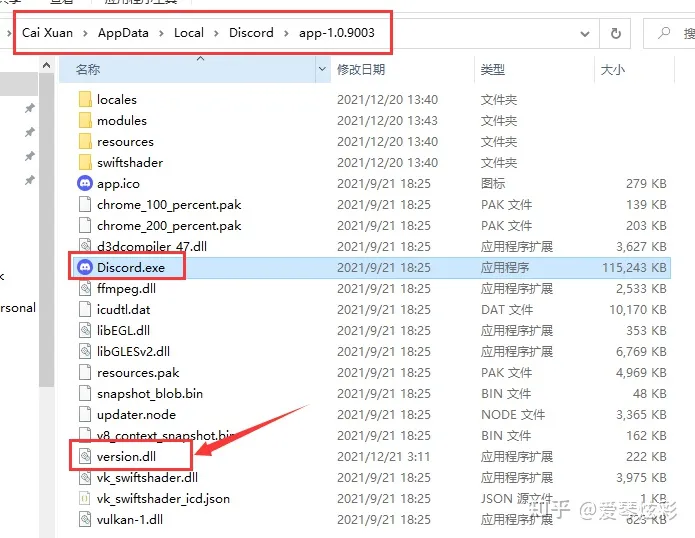695x538 pixels.
Task: Click the icudtl.dat file icon
Action: [x=85, y=309]
